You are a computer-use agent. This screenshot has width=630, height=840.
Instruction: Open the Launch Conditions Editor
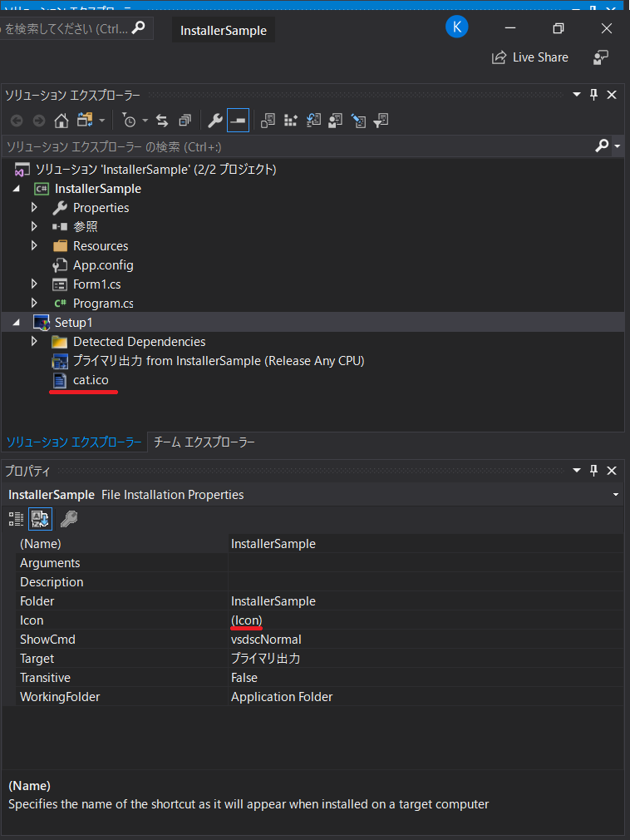tap(381, 121)
